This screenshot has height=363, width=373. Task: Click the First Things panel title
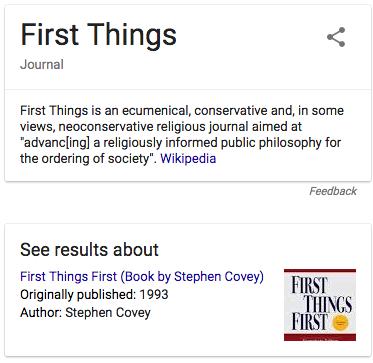click(98, 35)
